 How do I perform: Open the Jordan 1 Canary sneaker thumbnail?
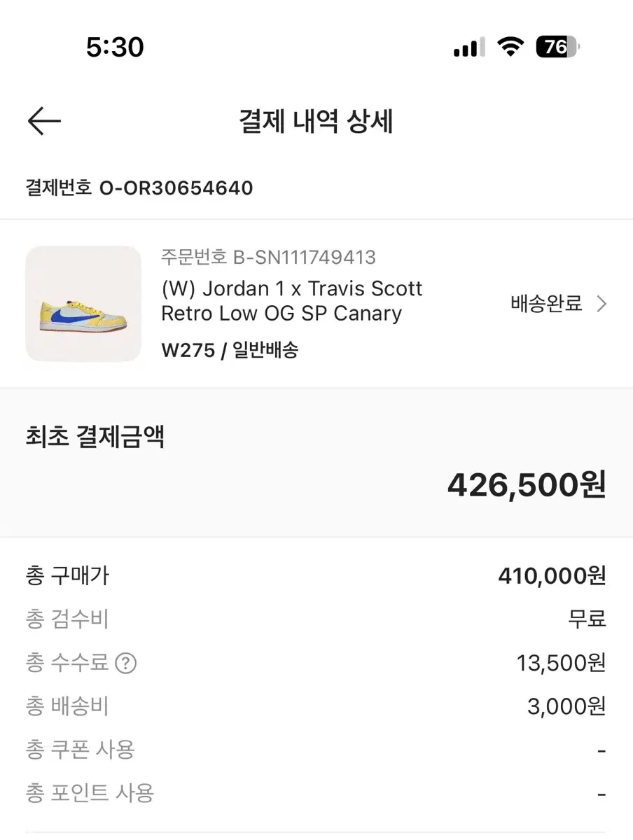click(83, 304)
